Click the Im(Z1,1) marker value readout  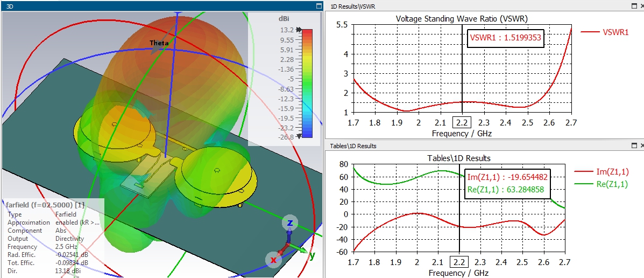pyautogui.click(x=507, y=177)
